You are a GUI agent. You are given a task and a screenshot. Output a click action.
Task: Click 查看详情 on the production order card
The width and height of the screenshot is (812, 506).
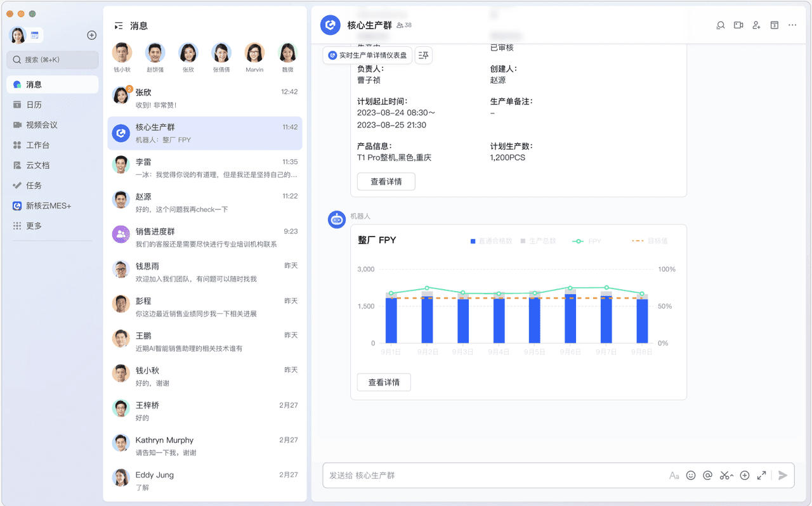click(386, 182)
